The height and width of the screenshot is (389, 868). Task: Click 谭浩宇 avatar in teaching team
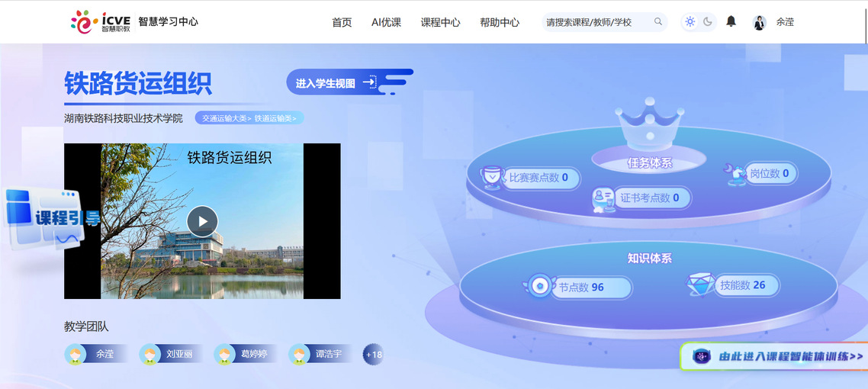[299, 354]
